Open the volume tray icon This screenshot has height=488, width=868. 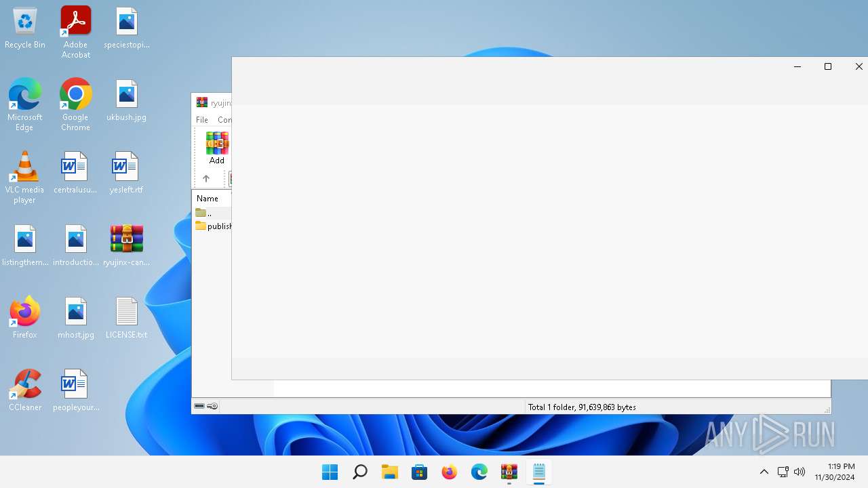[800, 472]
